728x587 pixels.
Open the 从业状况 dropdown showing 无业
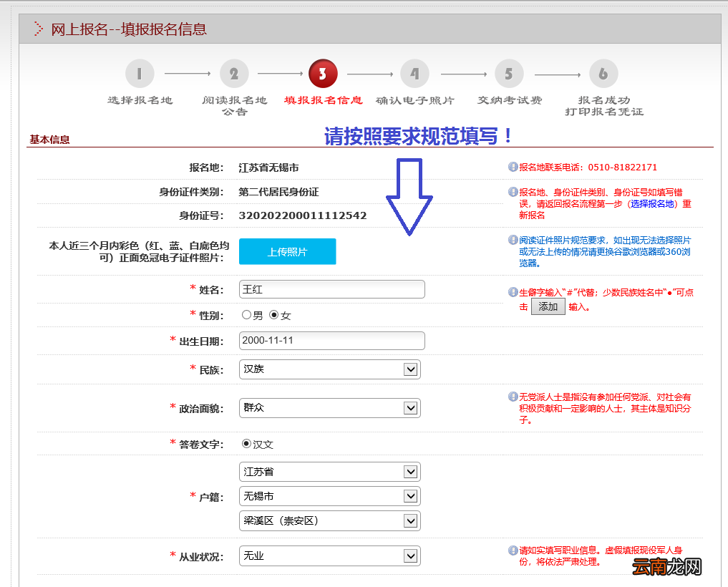330,556
